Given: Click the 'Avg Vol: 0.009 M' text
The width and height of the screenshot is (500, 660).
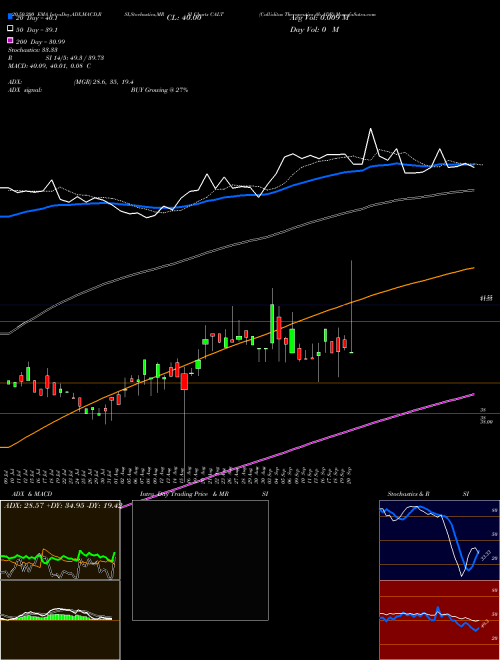Looking at the screenshot, I should click(319, 18).
